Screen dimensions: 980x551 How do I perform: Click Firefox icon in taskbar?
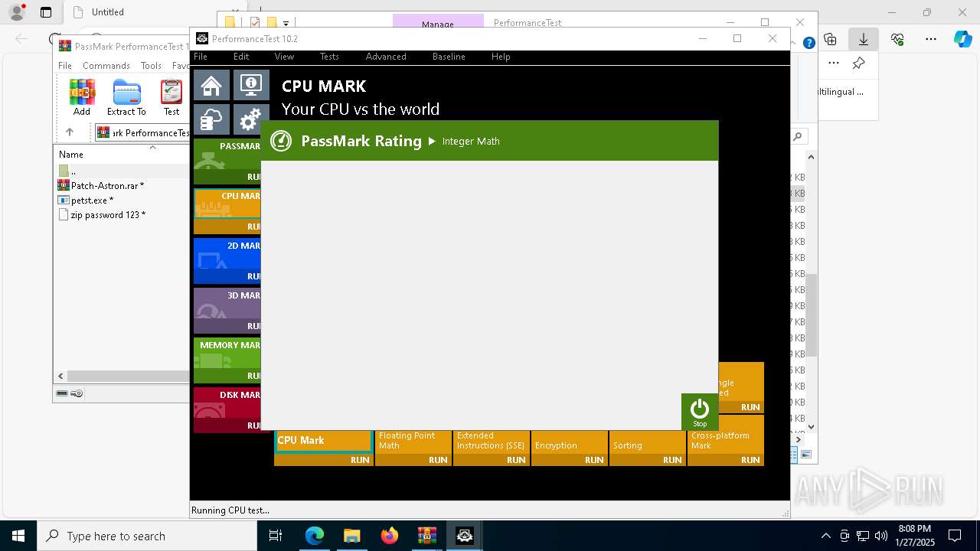click(390, 536)
